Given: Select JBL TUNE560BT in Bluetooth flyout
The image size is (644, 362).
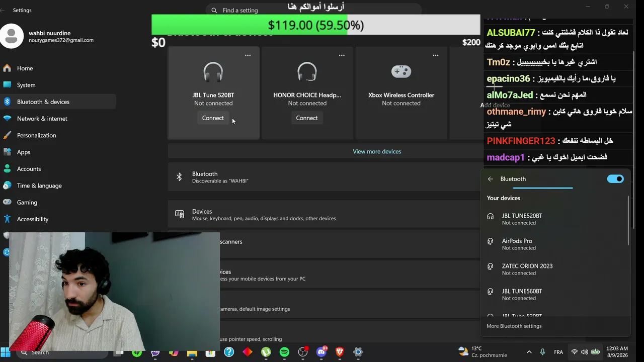Looking at the screenshot, I should pos(554,294).
